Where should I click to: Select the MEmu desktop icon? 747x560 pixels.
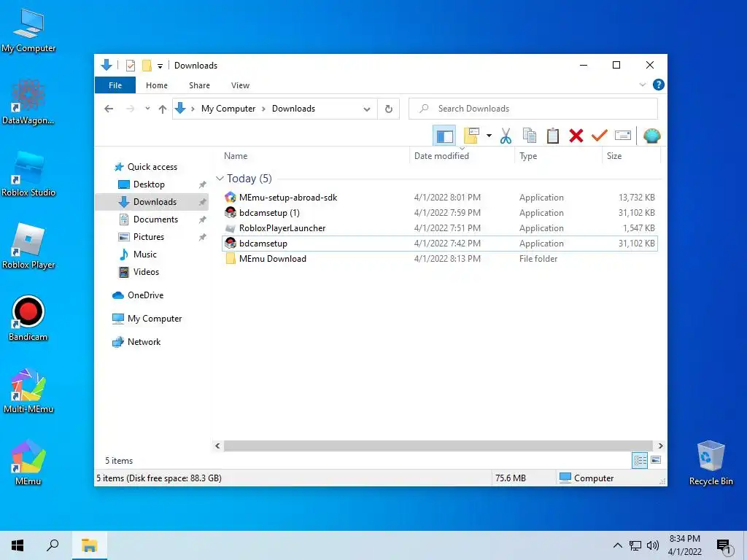[28, 462]
